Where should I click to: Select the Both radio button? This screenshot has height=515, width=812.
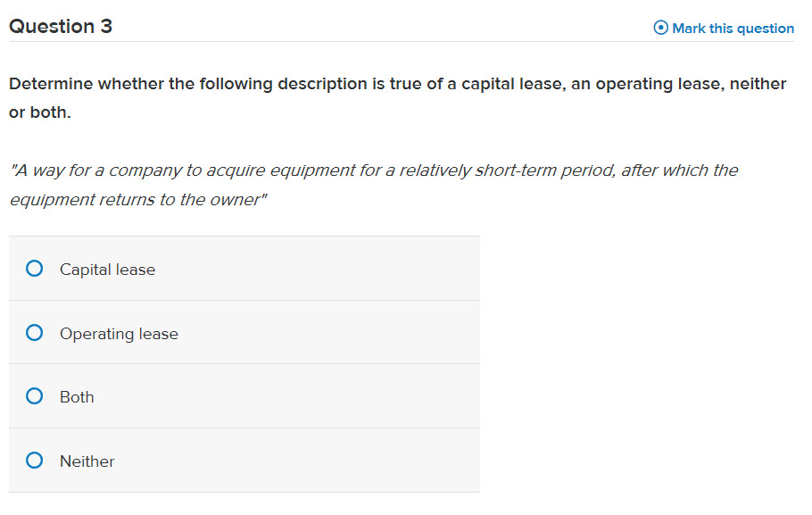coord(34,395)
